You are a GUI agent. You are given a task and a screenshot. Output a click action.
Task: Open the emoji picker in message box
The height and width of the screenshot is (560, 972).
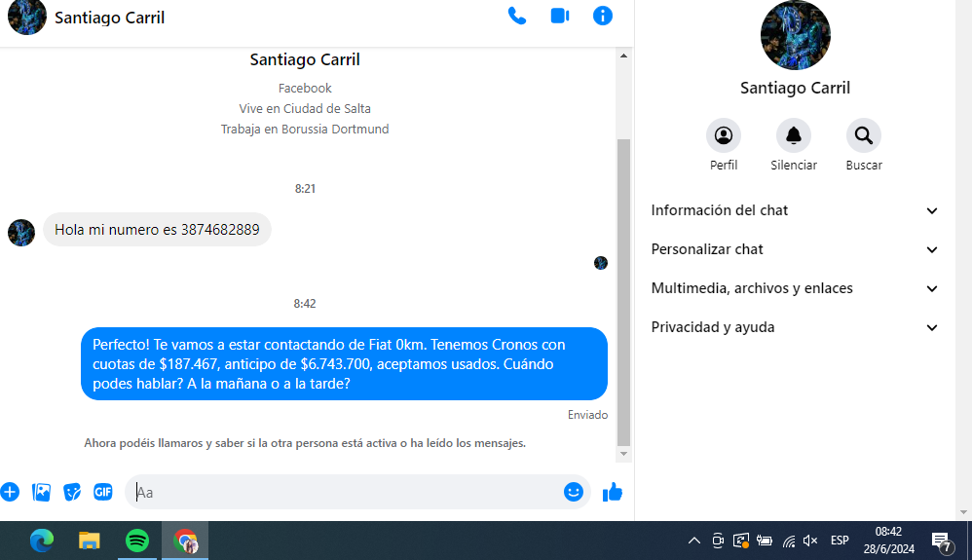pos(574,492)
